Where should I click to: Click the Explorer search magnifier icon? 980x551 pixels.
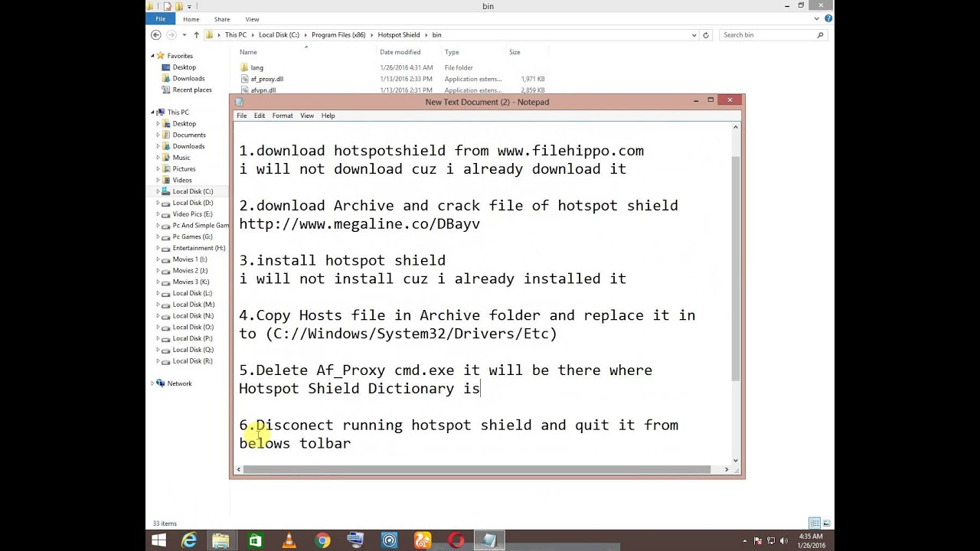tap(820, 34)
